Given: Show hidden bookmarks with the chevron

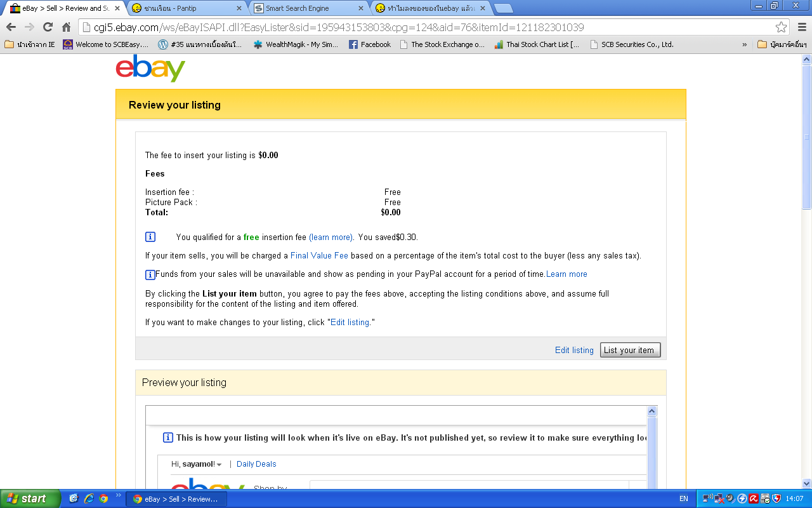Looking at the screenshot, I should (x=744, y=44).
